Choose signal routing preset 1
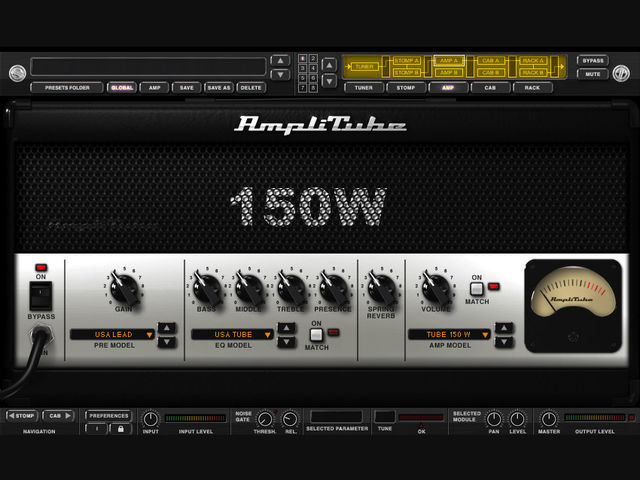Screen dimensions: 640x480 click(x=302, y=58)
